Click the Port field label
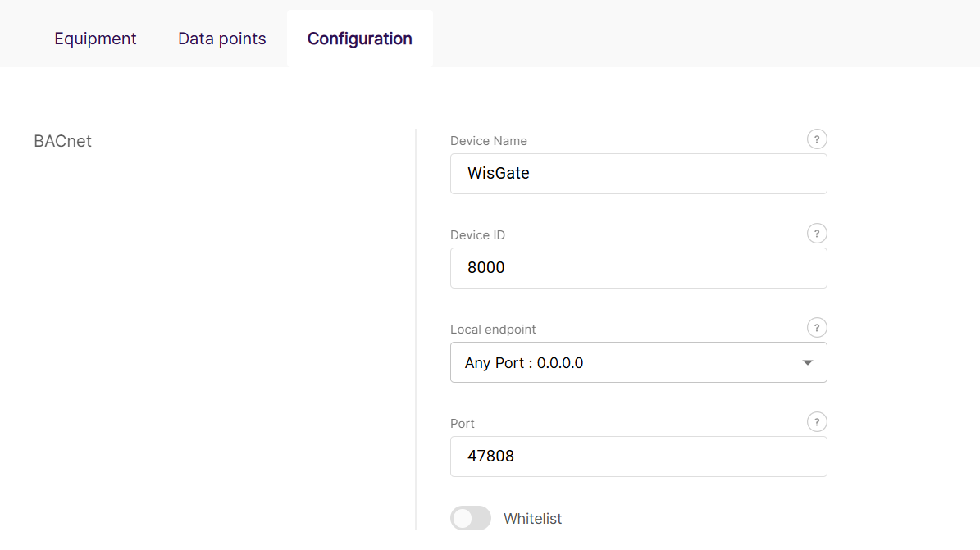The width and height of the screenshot is (980, 550). click(462, 423)
